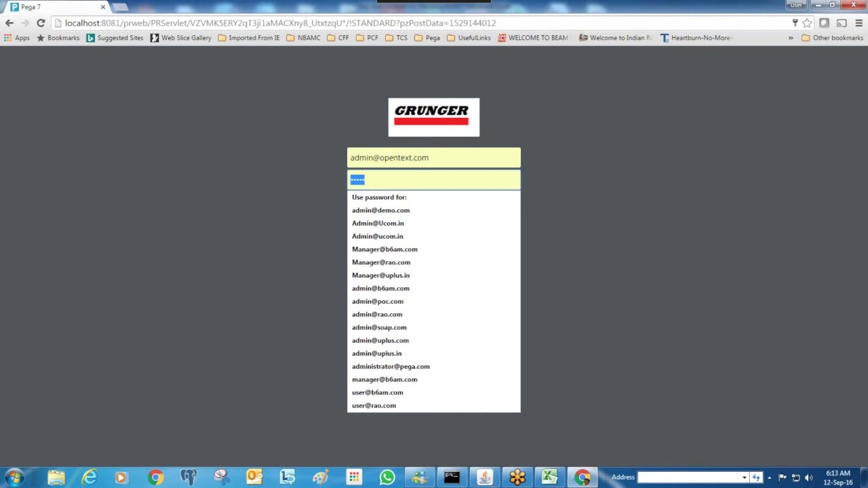Open the Bookmarks link in bookmarks bar

pos(58,38)
